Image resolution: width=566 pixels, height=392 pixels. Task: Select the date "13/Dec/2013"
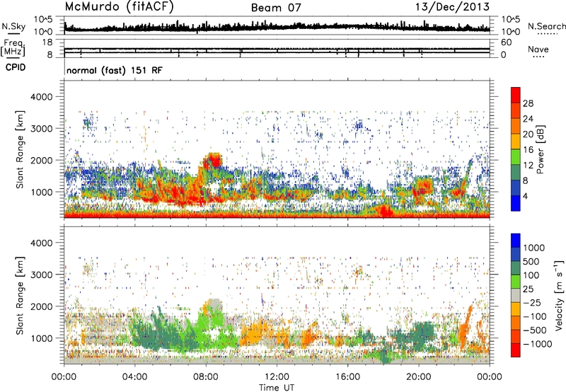452,6
